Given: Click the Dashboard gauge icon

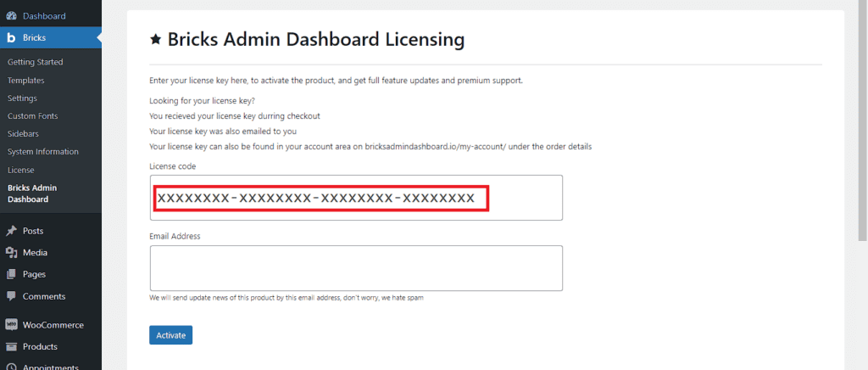Looking at the screenshot, I should 11,15.
